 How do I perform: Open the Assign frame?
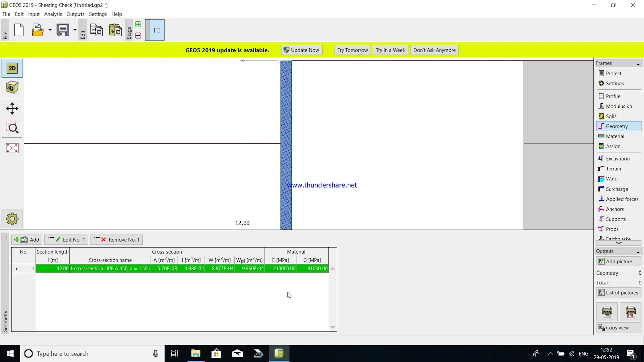[619, 146]
